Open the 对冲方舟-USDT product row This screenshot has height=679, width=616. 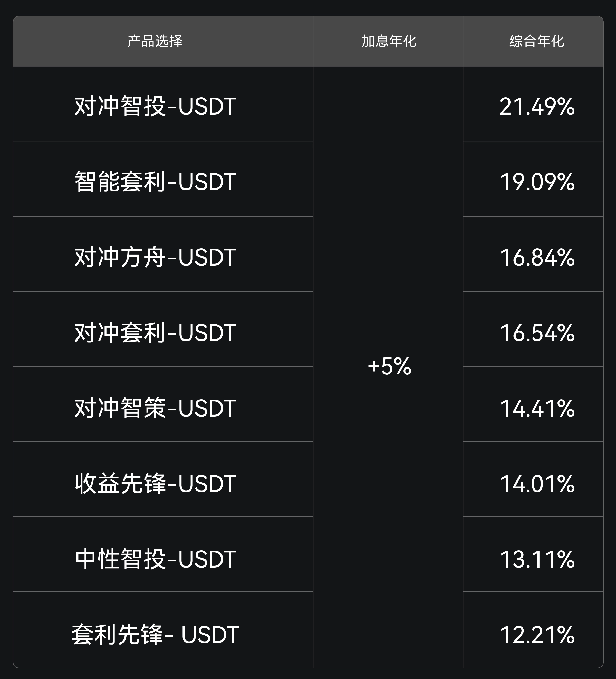tap(155, 257)
